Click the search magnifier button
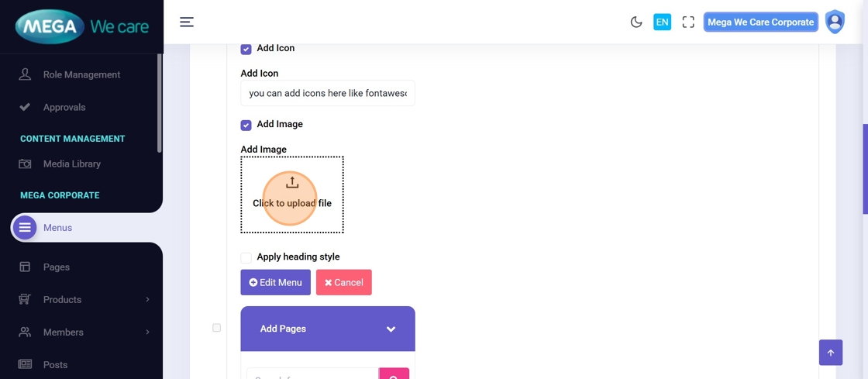 coord(394,375)
